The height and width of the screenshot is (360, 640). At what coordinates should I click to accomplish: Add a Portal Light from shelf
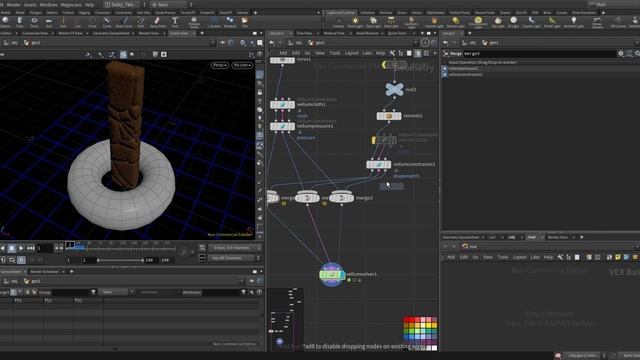pyautogui.click(x=552, y=22)
